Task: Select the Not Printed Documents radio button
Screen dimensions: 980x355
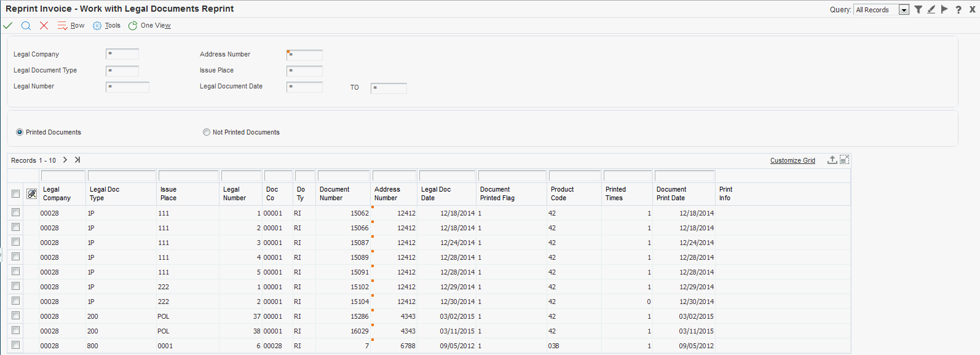Action: pos(207,132)
